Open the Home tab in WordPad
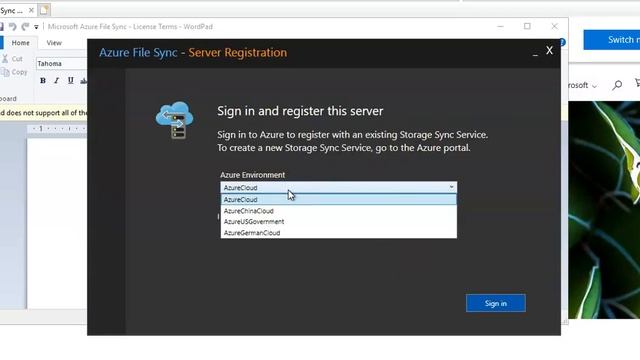This screenshot has height=360, width=640. point(20,43)
